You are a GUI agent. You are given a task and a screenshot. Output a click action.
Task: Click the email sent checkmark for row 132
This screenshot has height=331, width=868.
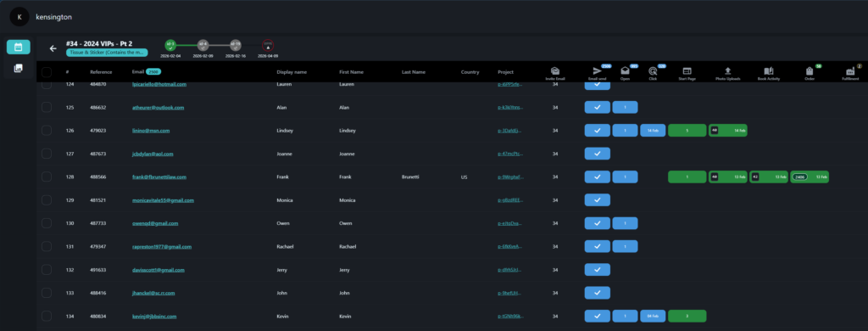point(598,269)
